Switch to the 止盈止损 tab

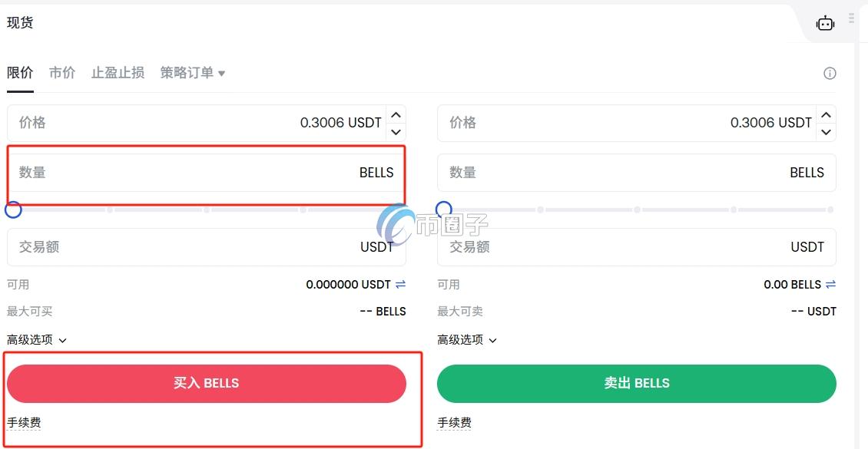point(118,73)
